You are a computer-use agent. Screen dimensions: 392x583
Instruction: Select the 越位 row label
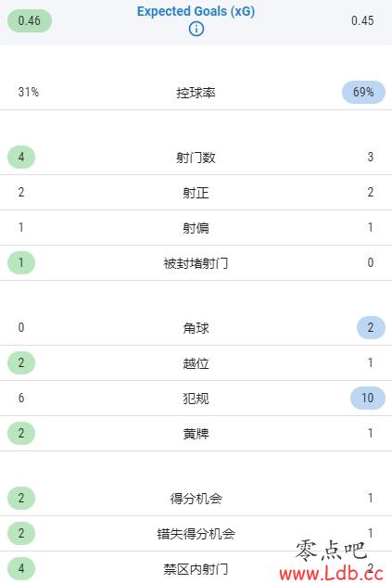(196, 363)
